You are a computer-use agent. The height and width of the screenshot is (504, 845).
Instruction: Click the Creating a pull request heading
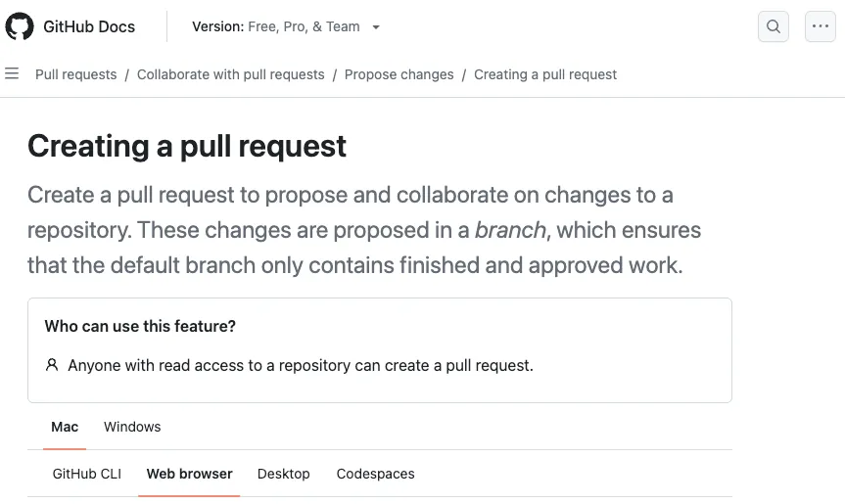(x=187, y=146)
